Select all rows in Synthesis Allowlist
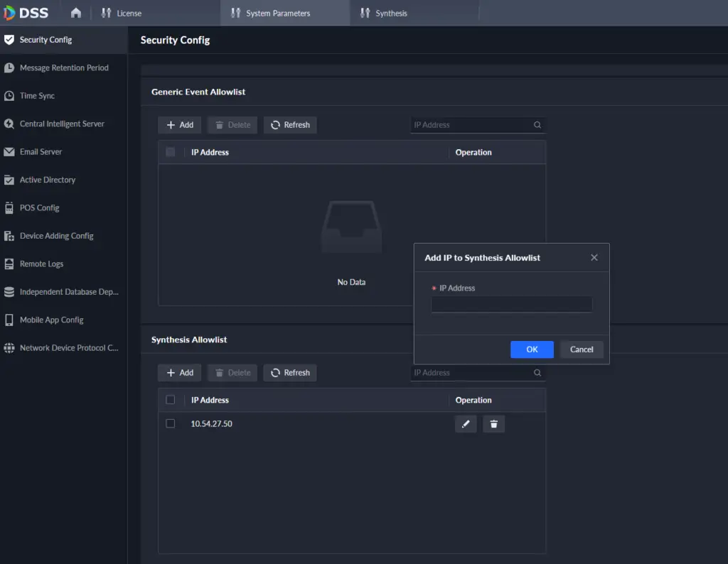 pyautogui.click(x=170, y=400)
